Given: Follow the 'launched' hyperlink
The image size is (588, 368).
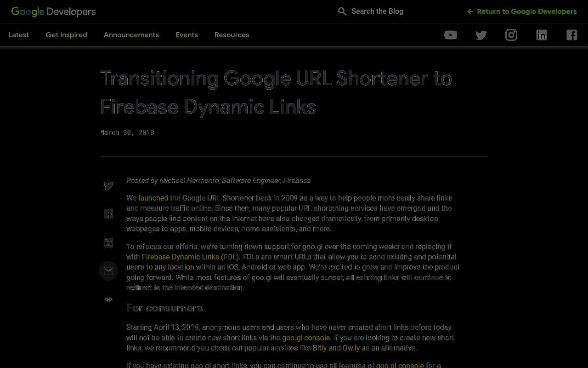Looking at the screenshot, I should 153,198.
